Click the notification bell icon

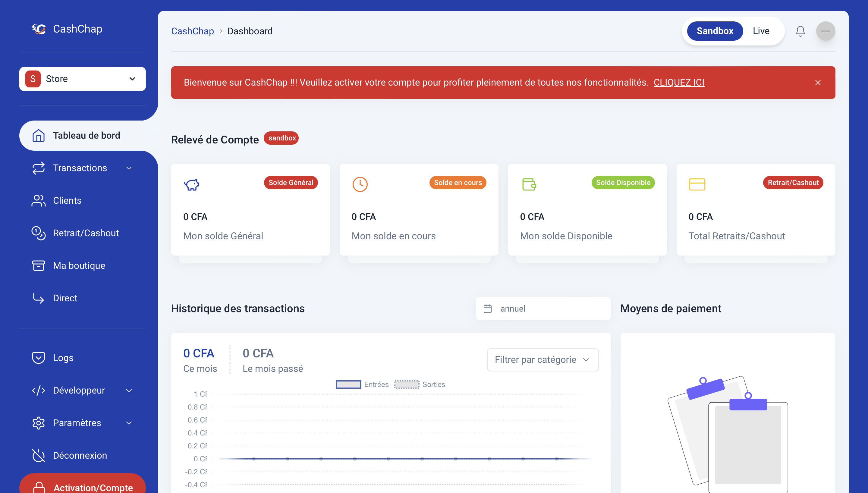coord(800,31)
